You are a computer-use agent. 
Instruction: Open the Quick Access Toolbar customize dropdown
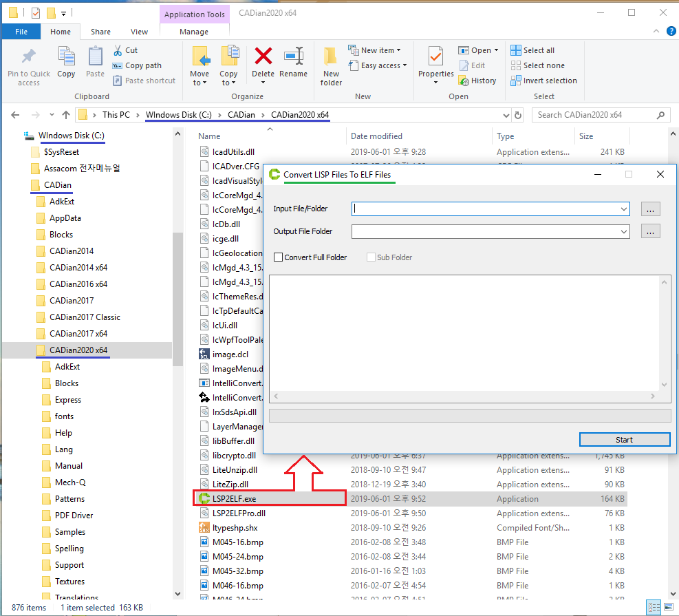click(63, 14)
